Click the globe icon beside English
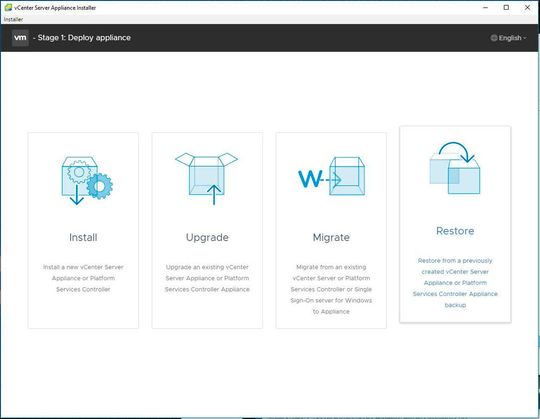Image resolution: width=540 pixels, height=419 pixels. tap(494, 38)
